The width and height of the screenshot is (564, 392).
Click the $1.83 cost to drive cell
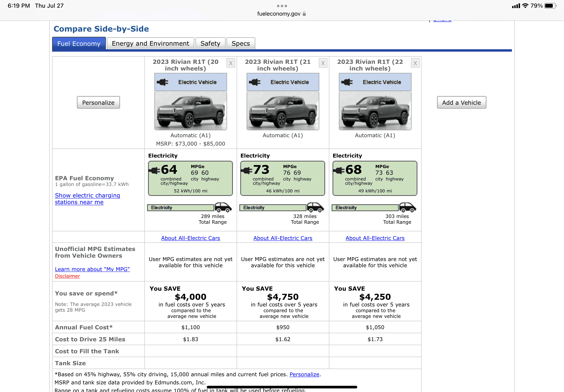point(190,339)
